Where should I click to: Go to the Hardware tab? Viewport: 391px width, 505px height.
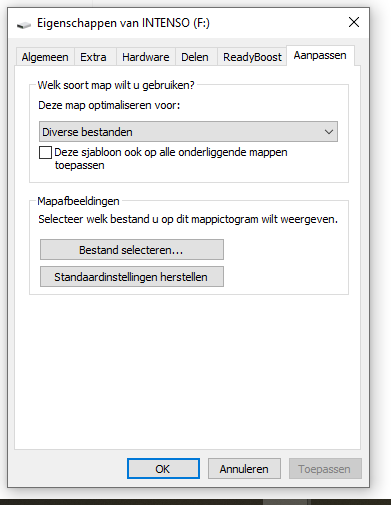(x=146, y=57)
